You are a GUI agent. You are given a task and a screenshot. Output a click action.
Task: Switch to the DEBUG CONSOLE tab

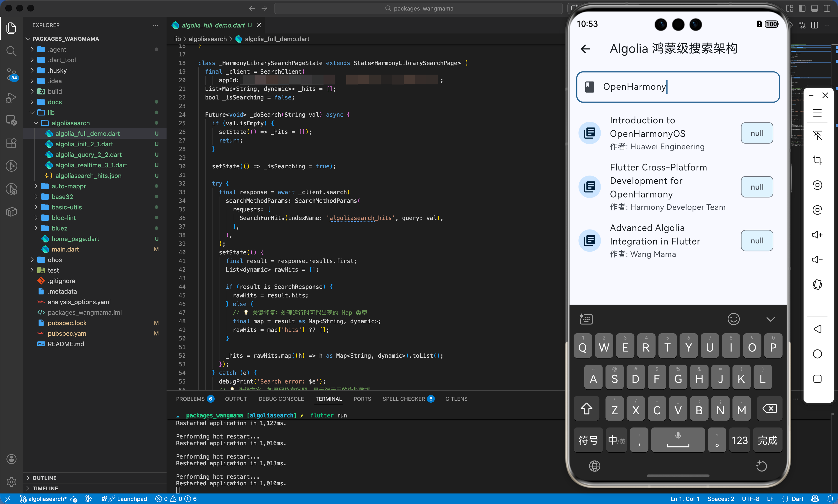coord(281,399)
